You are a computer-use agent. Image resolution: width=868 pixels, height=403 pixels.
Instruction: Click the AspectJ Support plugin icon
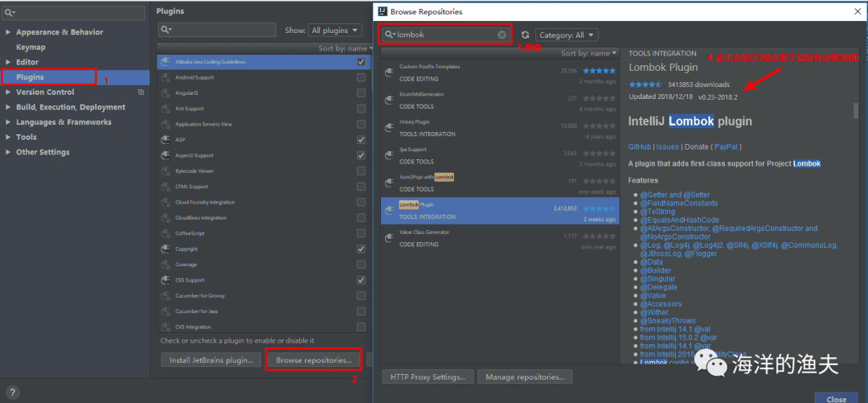165,155
